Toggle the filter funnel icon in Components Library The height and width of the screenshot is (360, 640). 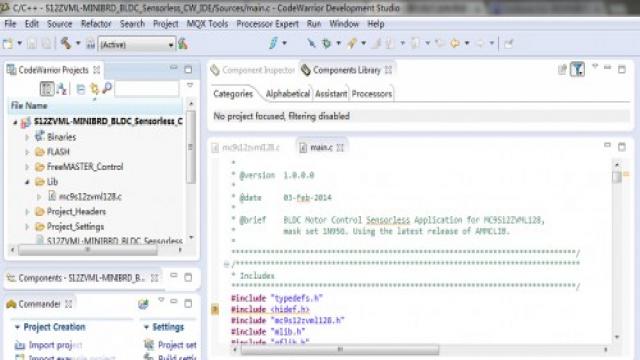(578, 69)
